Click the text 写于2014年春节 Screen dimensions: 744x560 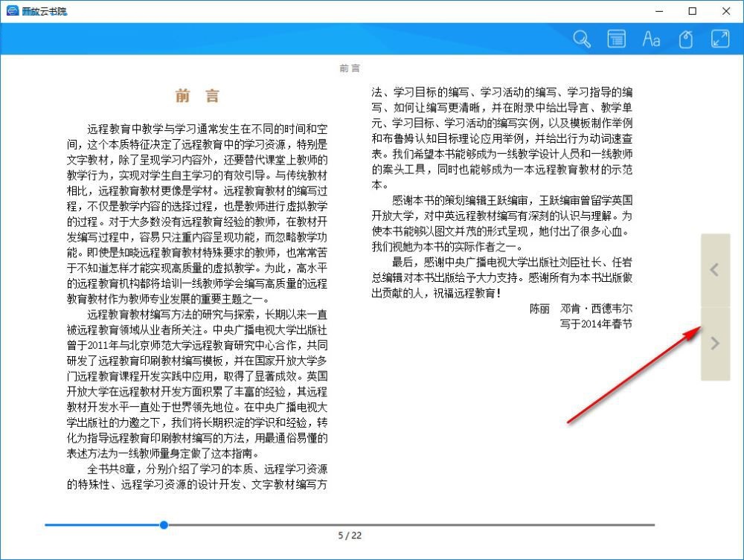pos(596,324)
